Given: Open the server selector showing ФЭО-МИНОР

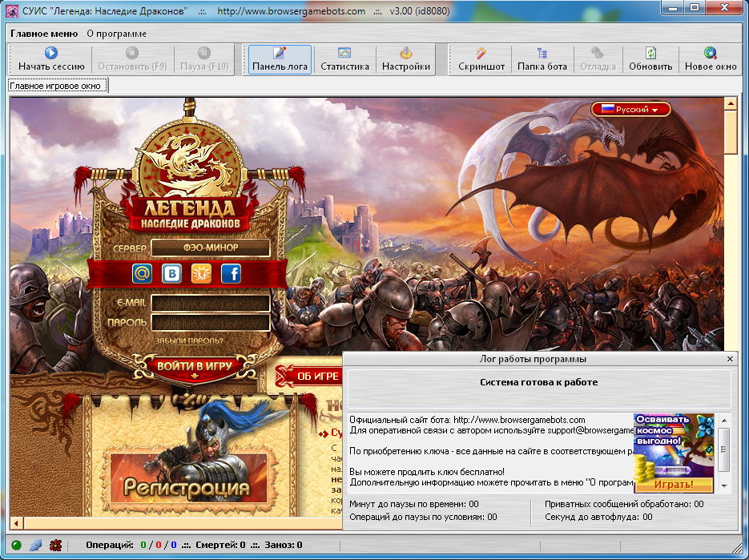Looking at the screenshot, I should pos(211,248).
